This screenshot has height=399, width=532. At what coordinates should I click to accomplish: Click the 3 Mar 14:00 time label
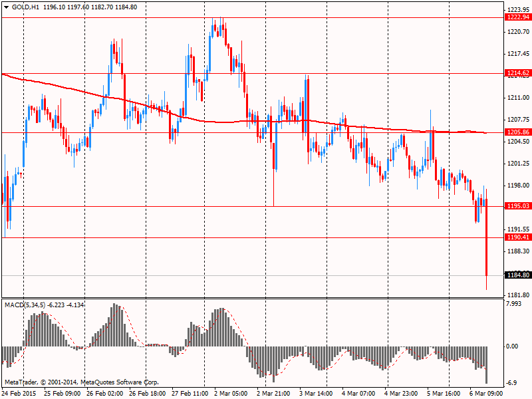point(316,393)
